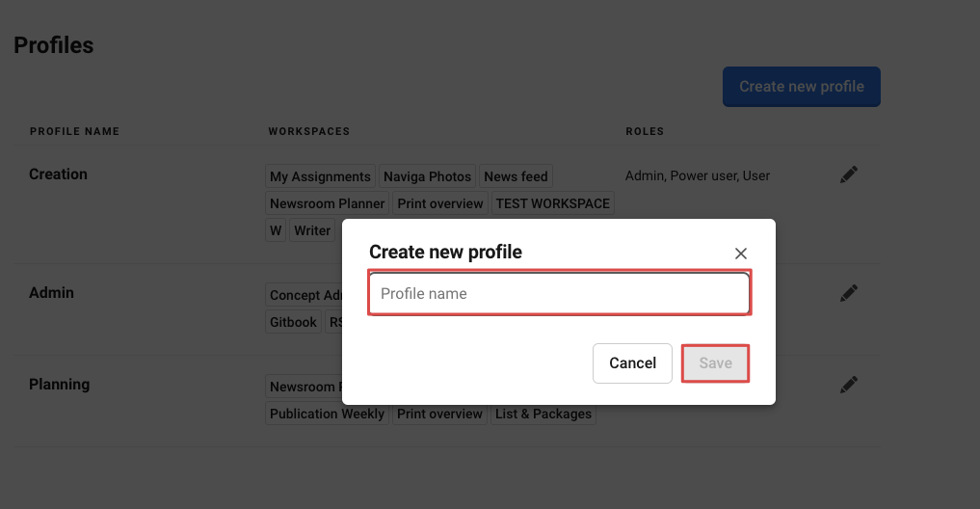
Task: Cancel the new profile dialog
Action: point(632,363)
